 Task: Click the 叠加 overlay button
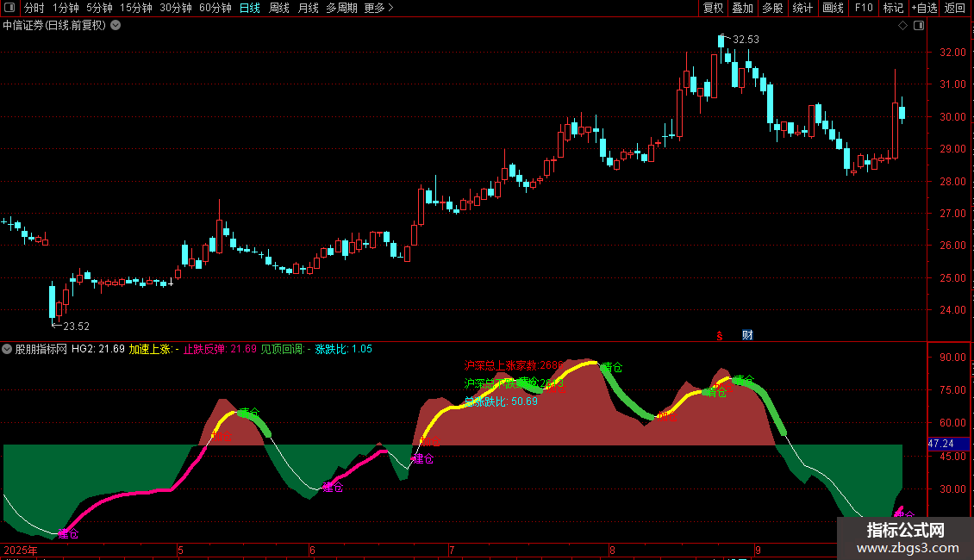[742, 8]
